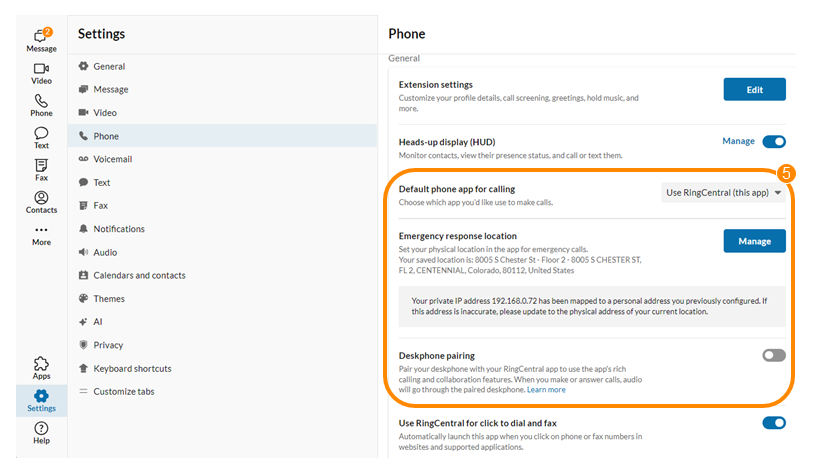This screenshot has width=813, height=473.
Task: Open the Help question mark icon
Action: pyautogui.click(x=41, y=430)
